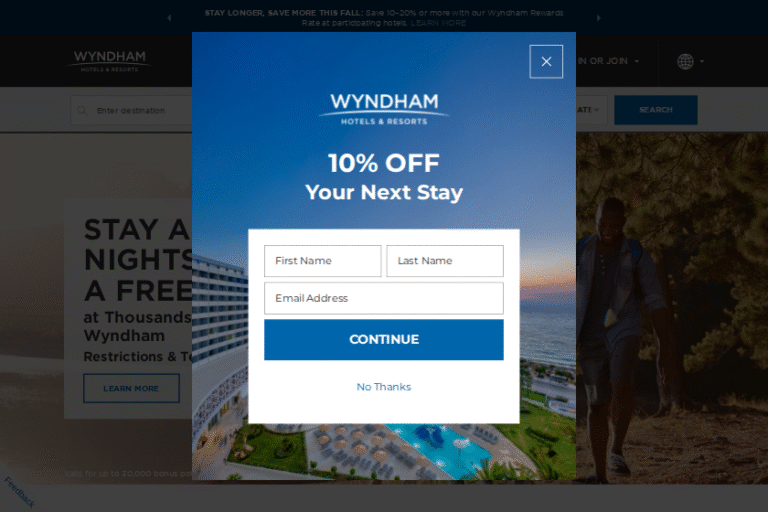This screenshot has width=768, height=512.
Task: Open the Feedback tab
Action: click(x=20, y=492)
